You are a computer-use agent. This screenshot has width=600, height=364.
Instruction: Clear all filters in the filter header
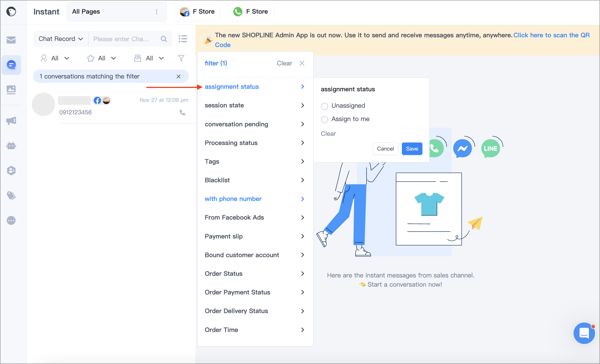284,63
